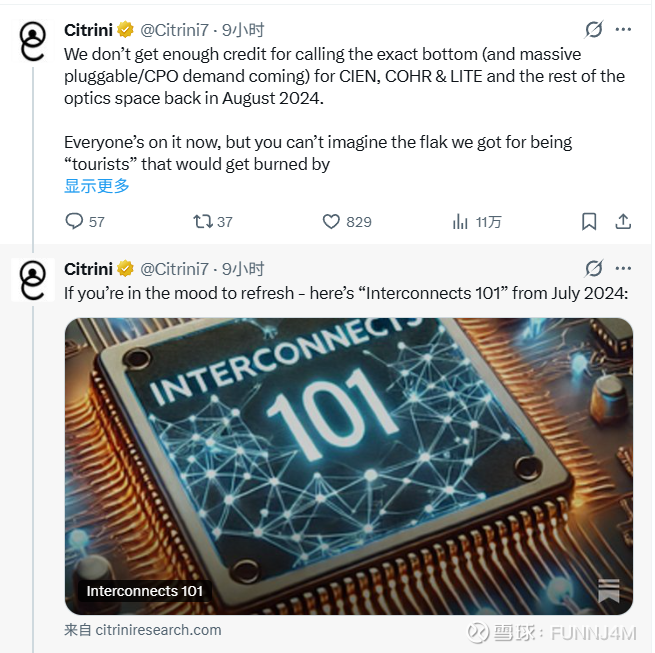
Task: Share the first tweet via share icon
Action: tap(622, 221)
